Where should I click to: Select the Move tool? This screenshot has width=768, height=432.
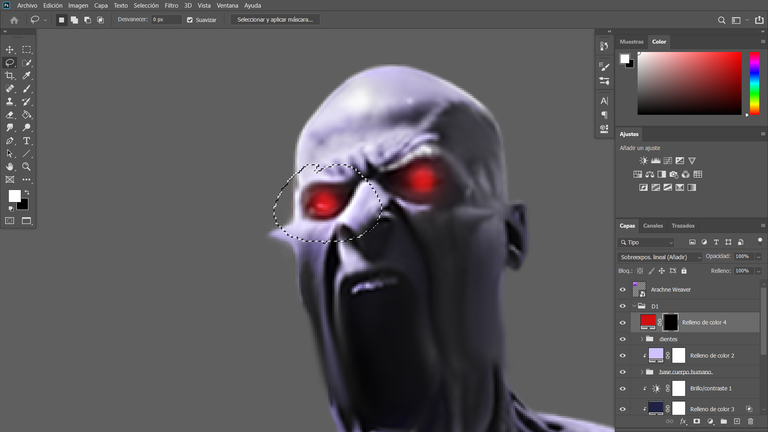(10, 49)
